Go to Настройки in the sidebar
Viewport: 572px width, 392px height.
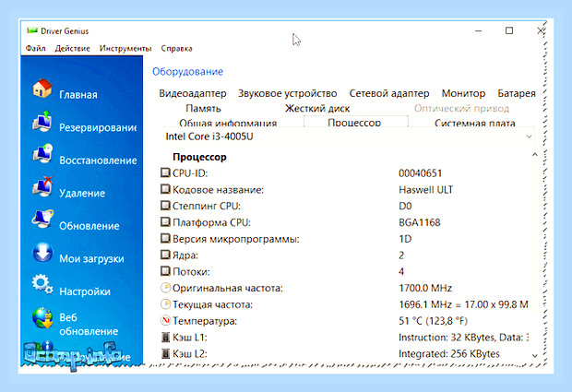click(85, 291)
